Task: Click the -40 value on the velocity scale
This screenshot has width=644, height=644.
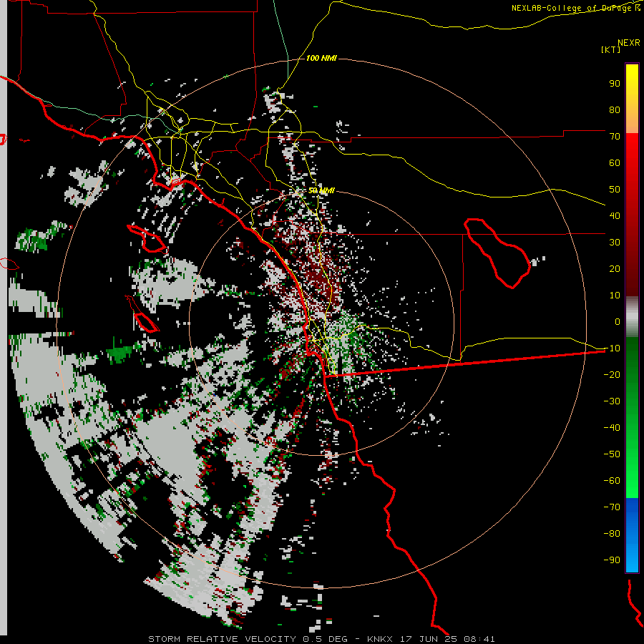Action: (x=612, y=428)
